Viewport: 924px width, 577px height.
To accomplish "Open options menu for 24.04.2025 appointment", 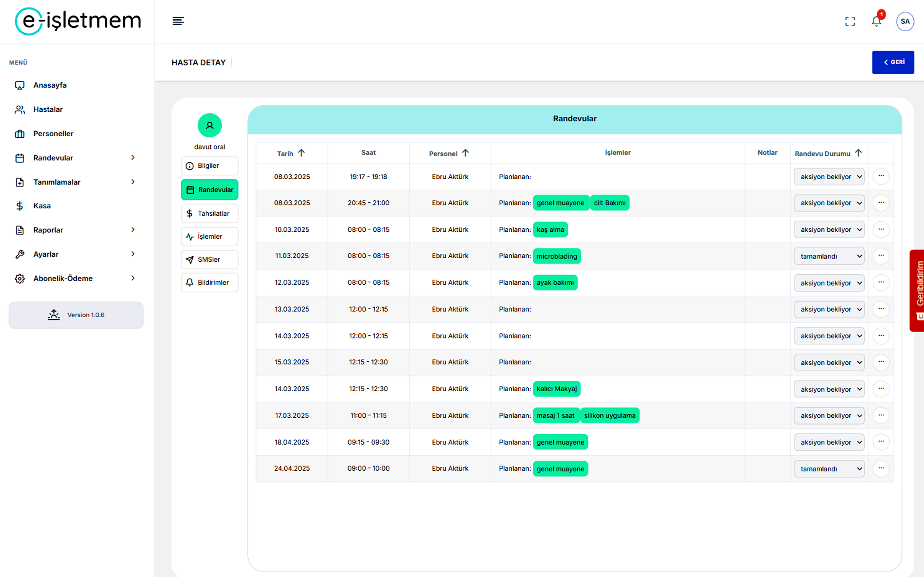I will pos(881,468).
